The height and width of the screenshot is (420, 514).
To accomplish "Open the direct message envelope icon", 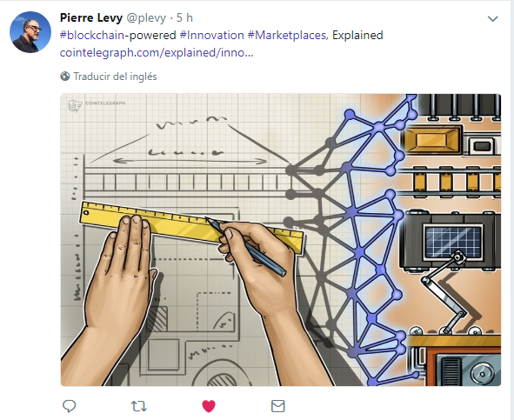I will (x=278, y=406).
